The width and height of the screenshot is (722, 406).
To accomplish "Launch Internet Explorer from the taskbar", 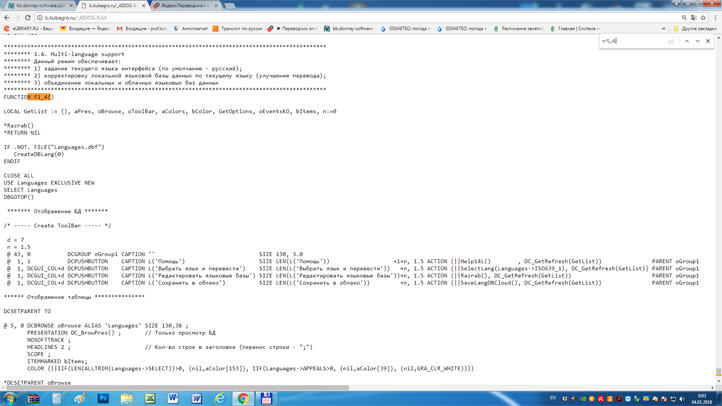I will 220,398.
